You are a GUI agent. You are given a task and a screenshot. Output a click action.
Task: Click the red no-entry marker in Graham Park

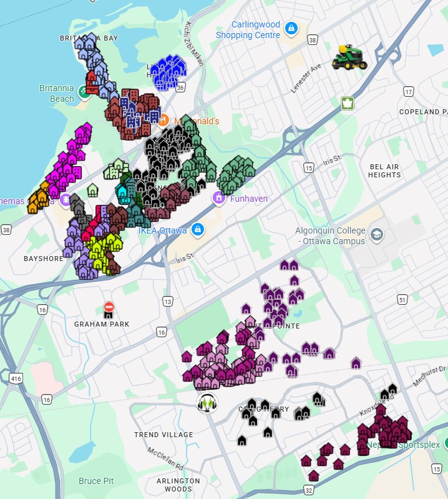109,307
